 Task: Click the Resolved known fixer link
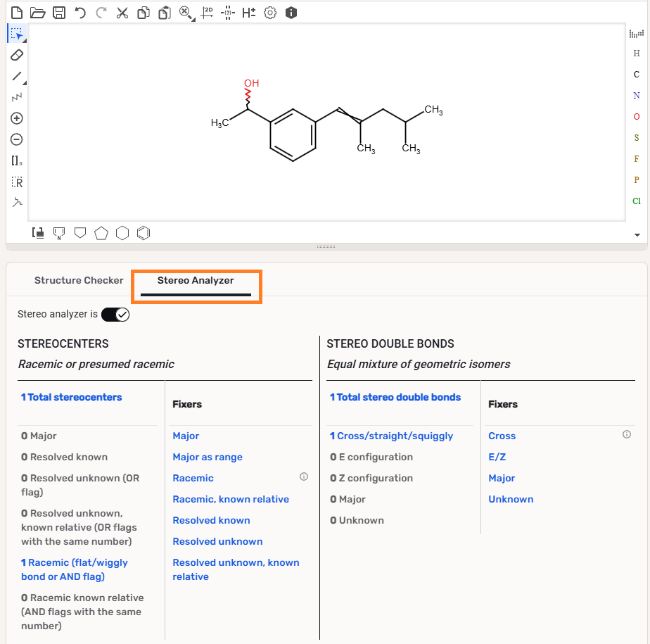click(x=211, y=520)
